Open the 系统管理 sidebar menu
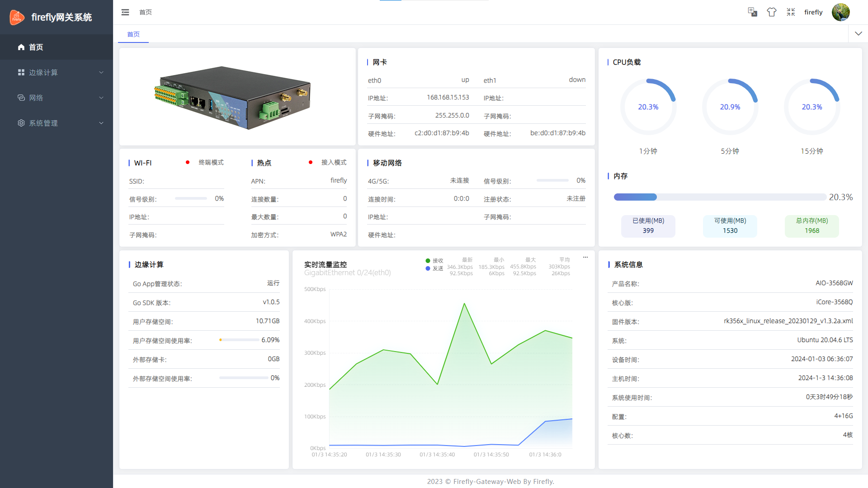 click(57, 123)
